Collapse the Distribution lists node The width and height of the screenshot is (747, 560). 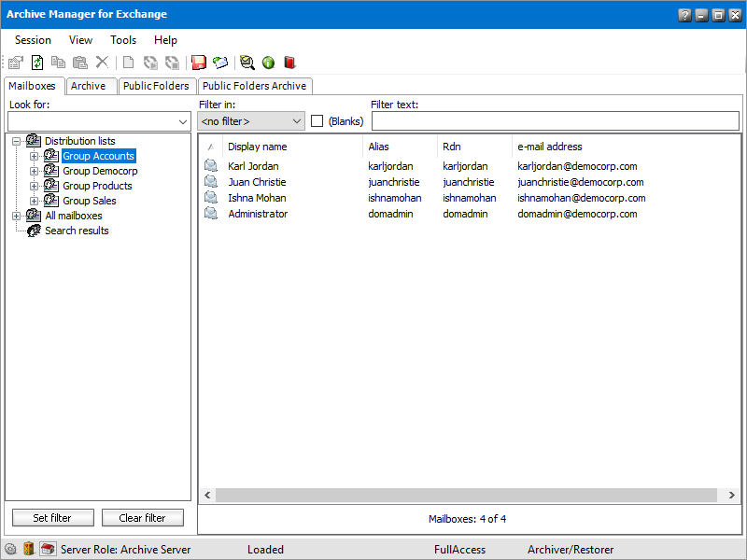[17, 141]
